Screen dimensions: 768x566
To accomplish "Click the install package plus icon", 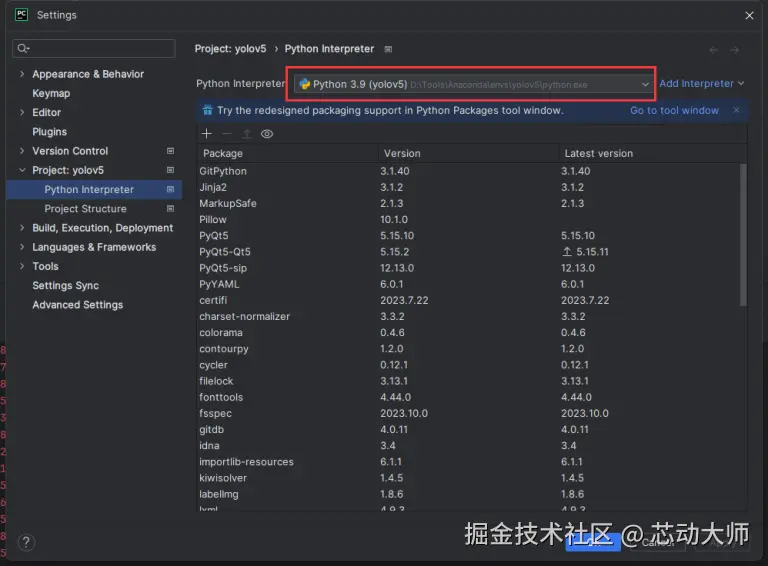I will 207,134.
